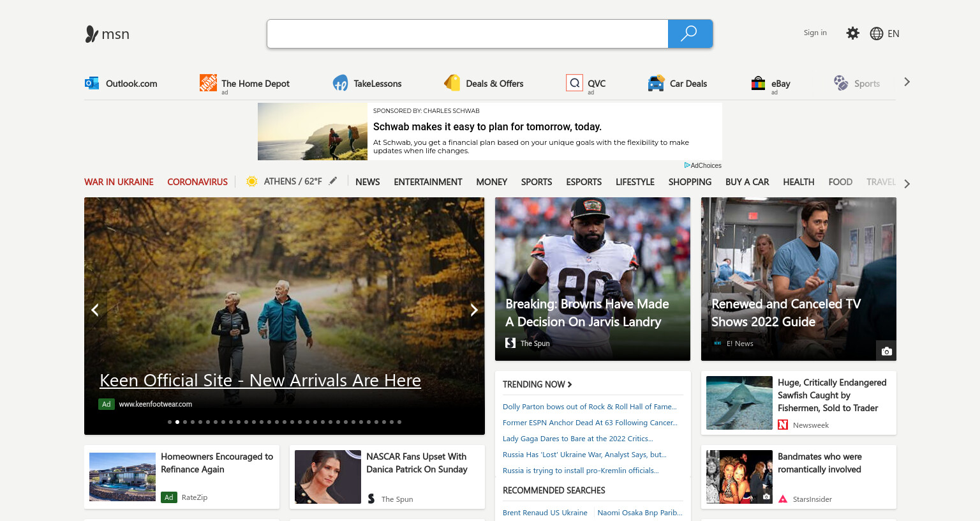Click the Newsweek N logo icon
Screen dimensions: 980x521
coord(783,425)
